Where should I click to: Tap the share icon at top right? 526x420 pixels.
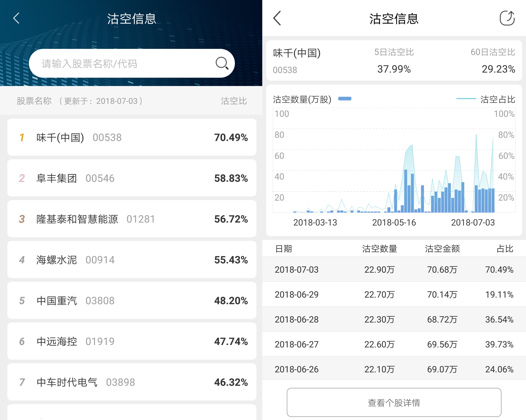507,18
